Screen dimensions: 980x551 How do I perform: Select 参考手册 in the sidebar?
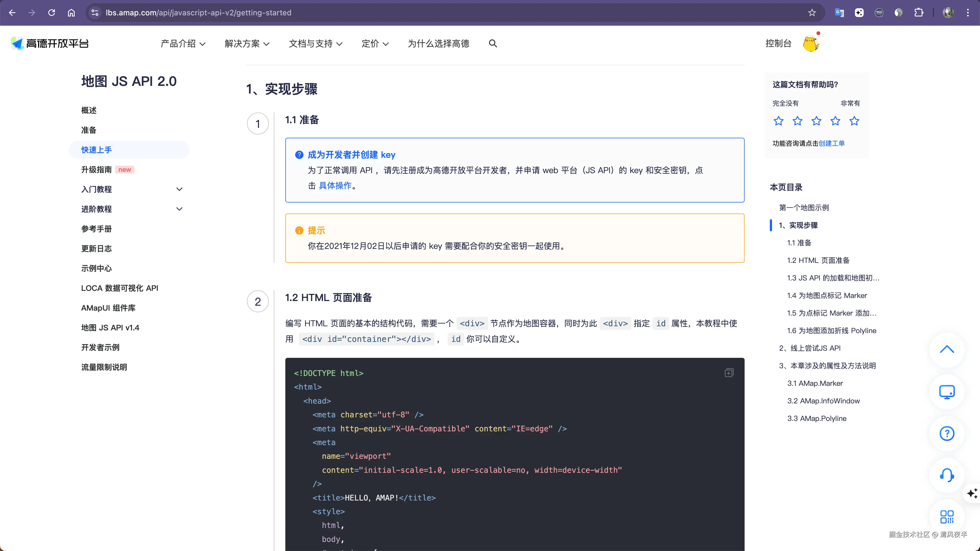96,229
